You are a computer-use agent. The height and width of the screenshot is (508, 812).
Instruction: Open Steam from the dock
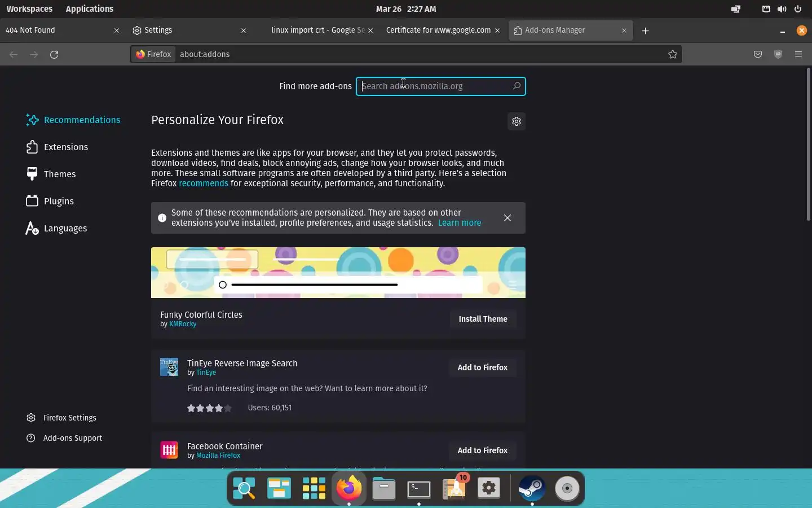(532, 488)
